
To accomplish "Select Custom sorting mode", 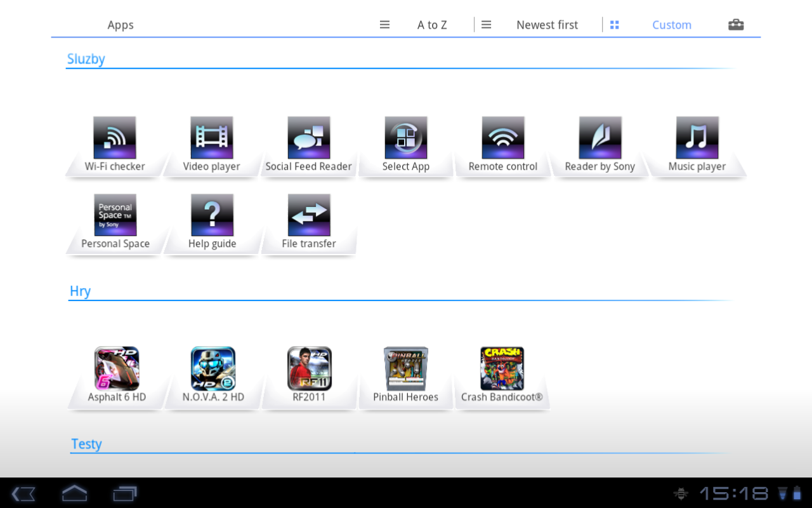I will point(672,24).
